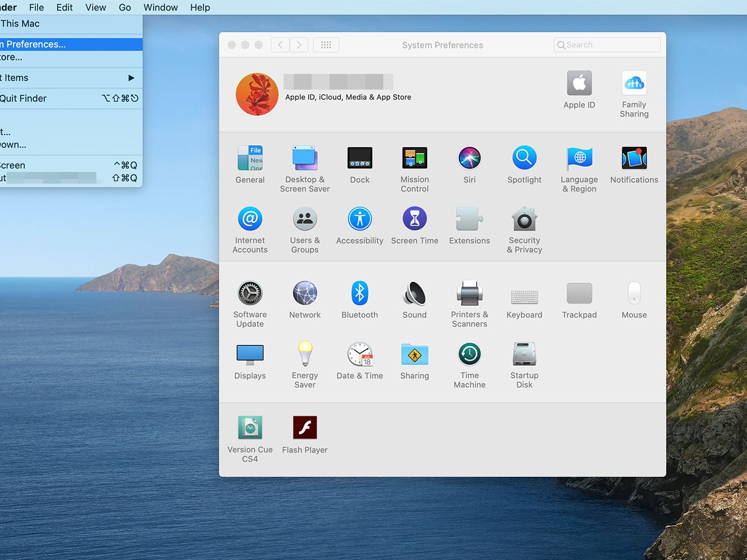Click the Time Machine icon
The height and width of the screenshot is (560, 747).
tap(469, 354)
